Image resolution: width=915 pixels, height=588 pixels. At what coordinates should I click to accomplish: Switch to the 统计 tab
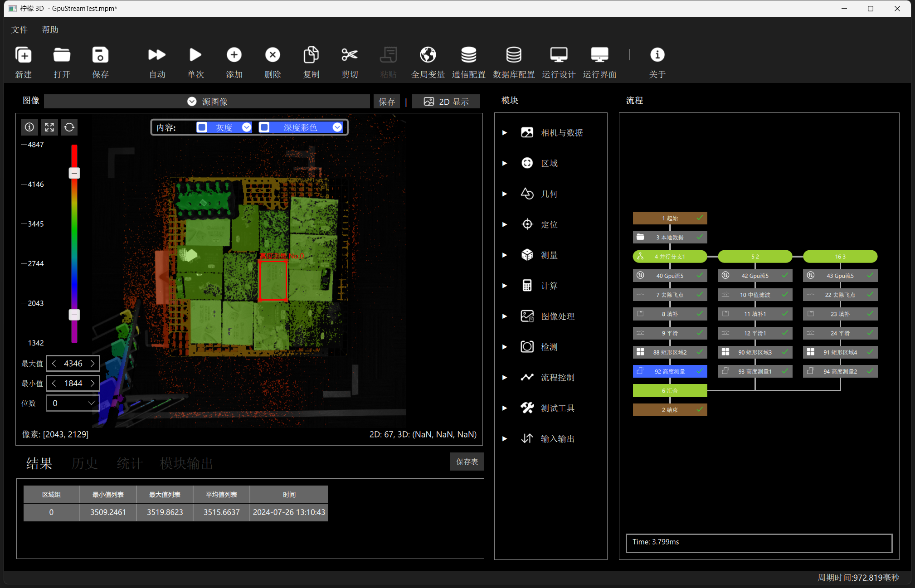click(x=130, y=463)
